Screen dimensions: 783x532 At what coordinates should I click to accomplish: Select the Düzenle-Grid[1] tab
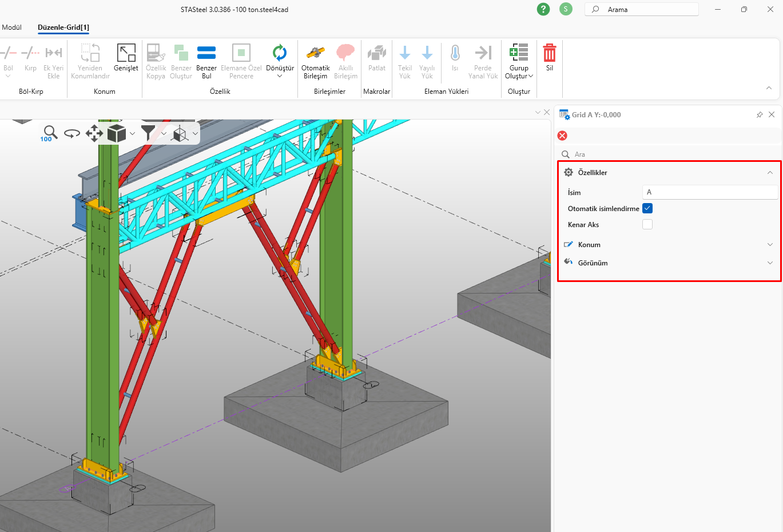63,27
